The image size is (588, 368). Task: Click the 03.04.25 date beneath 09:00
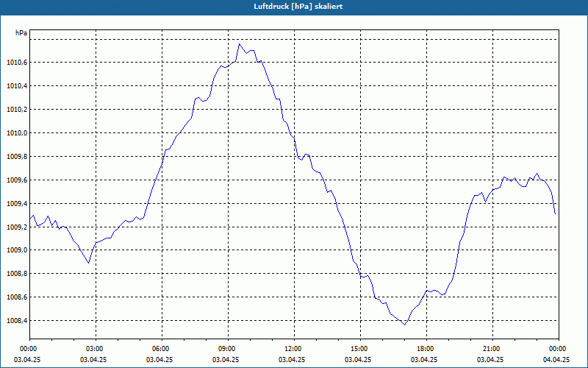226,360
